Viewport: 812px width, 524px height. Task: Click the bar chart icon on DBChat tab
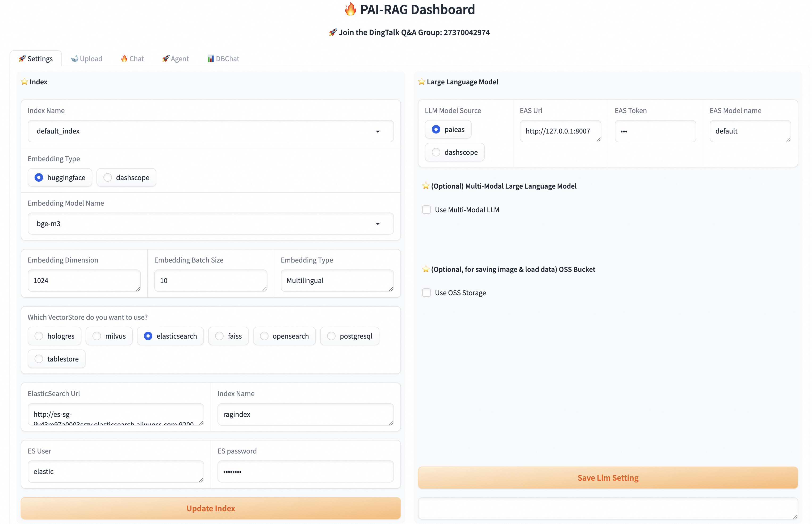pos(211,59)
